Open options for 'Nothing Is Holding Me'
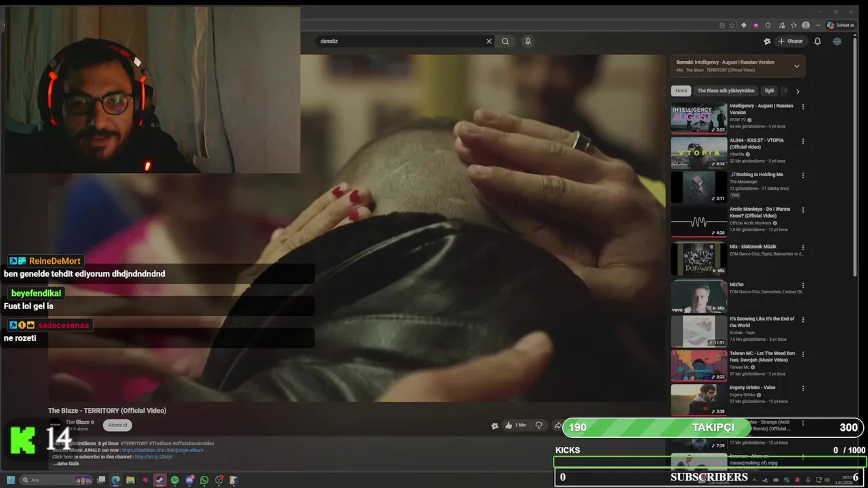Viewport: 868px width, 488px height. pyautogui.click(x=803, y=175)
